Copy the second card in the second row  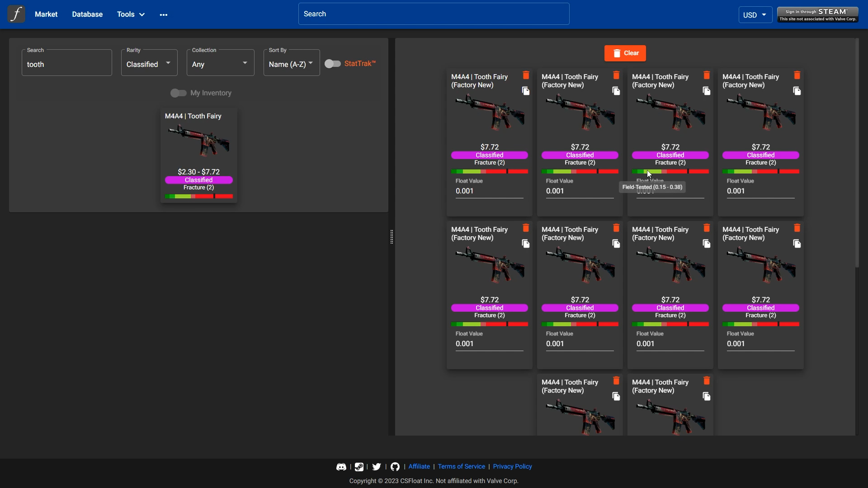tap(616, 244)
